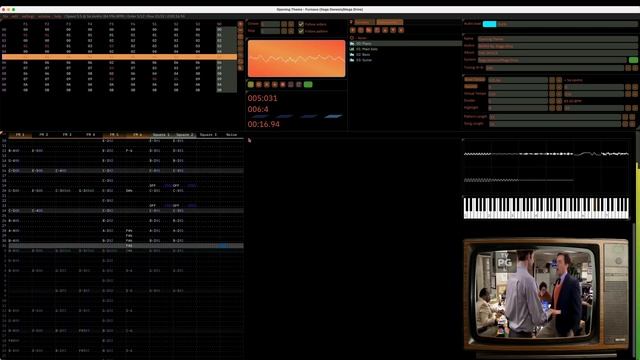Click the piano keyboard strip
640x360 pixels.
(x=546, y=208)
